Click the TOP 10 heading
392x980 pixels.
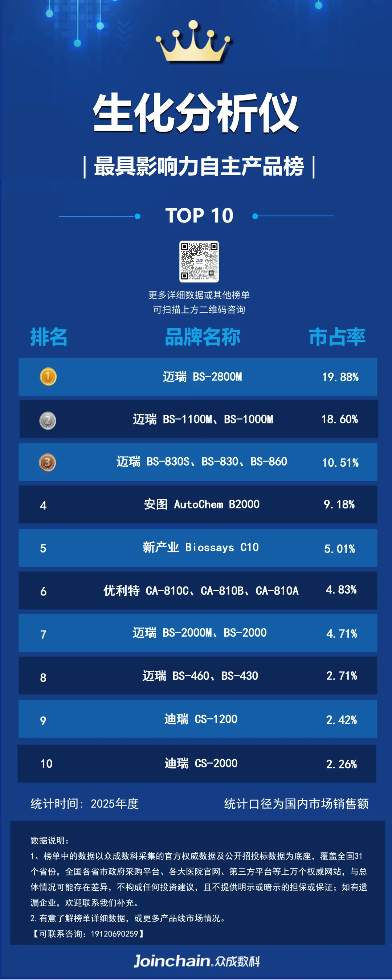[x=199, y=216]
